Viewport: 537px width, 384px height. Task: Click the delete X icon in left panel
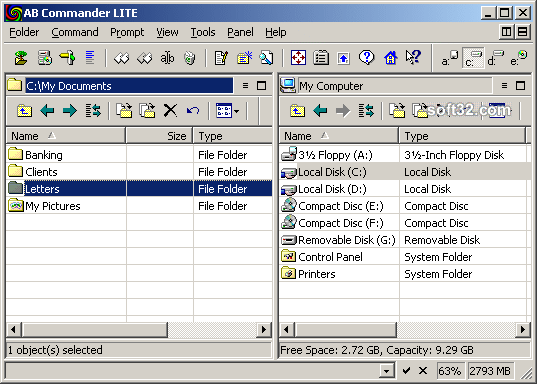tap(170, 111)
